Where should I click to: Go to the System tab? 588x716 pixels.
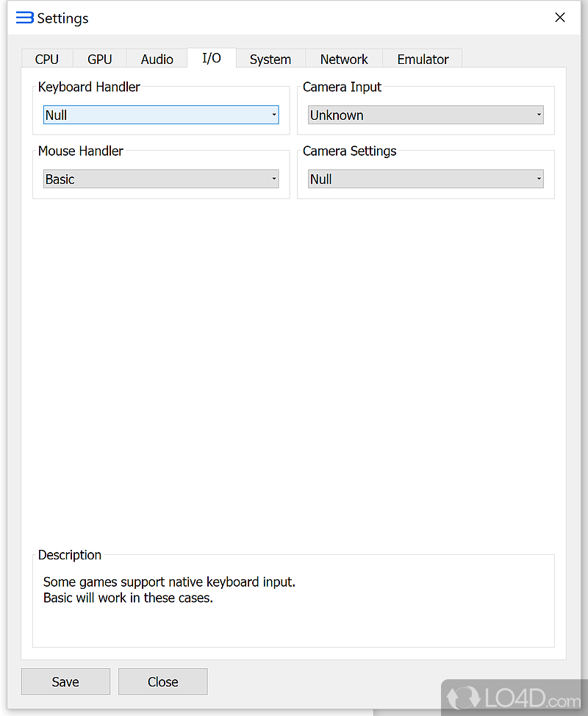coord(270,59)
